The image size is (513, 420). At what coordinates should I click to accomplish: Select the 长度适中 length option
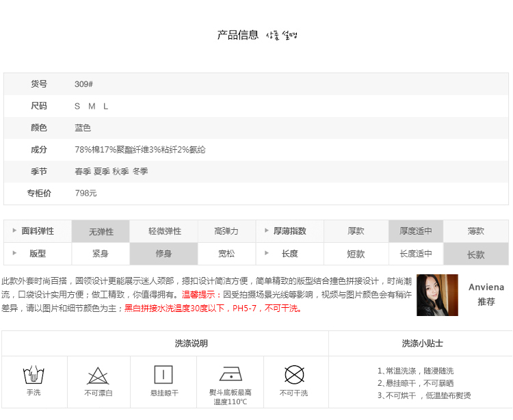416,254
